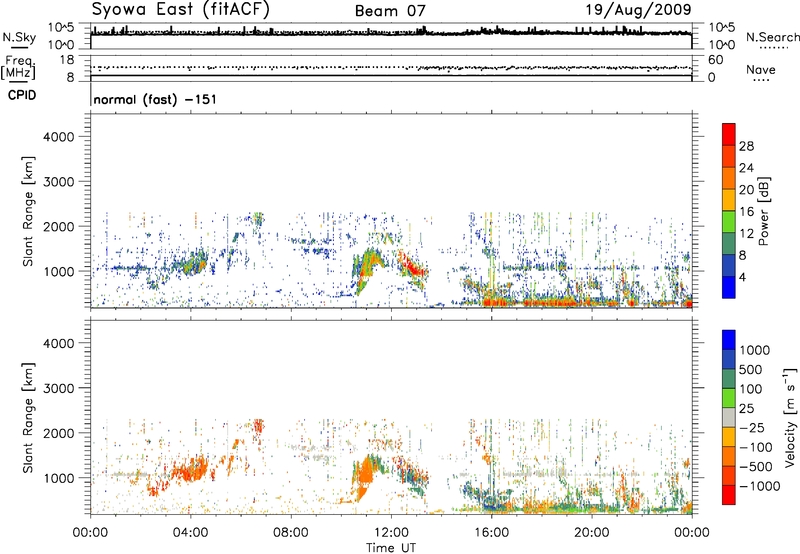Click the 'Beam 07' label
This screenshot has height=554, width=800.
click(390, 11)
